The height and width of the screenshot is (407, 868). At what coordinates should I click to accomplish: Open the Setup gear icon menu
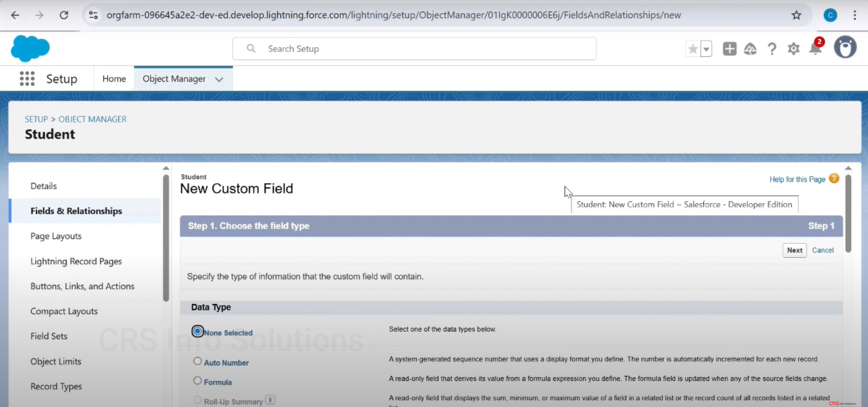pos(793,48)
